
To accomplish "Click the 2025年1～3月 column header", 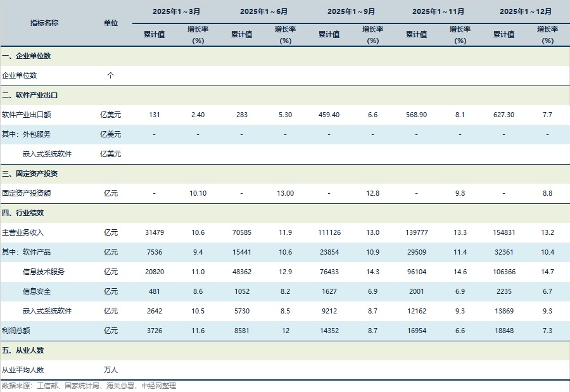I will pos(176,11).
